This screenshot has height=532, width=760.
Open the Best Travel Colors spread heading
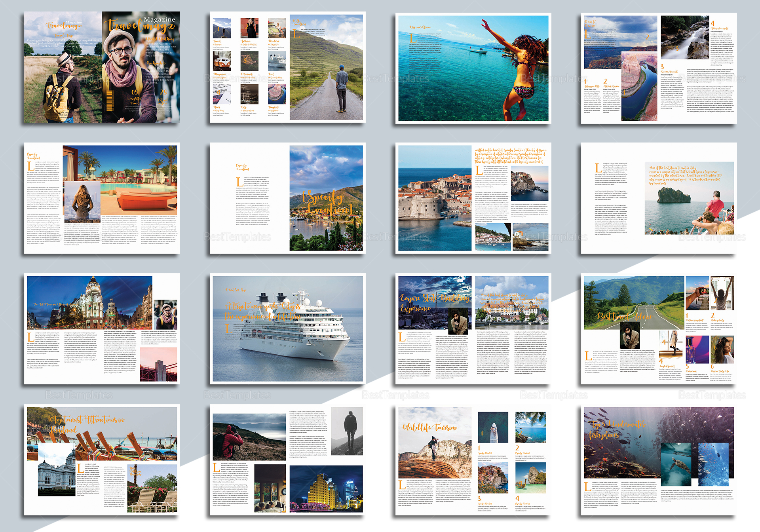coord(625,317)
